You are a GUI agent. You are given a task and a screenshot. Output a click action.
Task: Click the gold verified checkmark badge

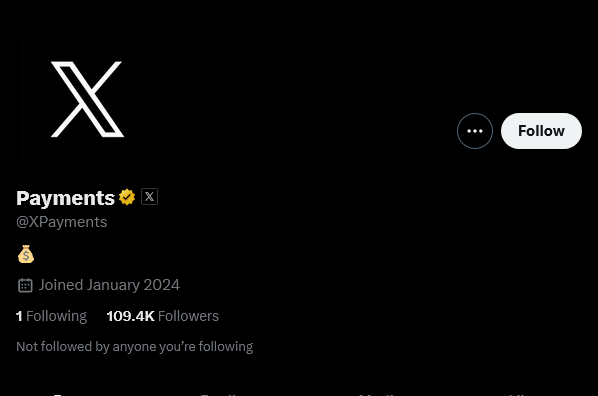(127, 197)
